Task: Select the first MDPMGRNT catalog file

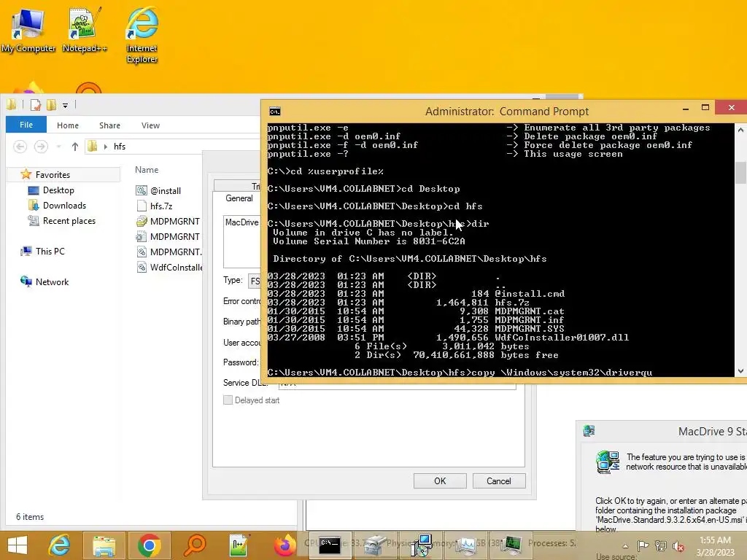Action: point(175,221)
